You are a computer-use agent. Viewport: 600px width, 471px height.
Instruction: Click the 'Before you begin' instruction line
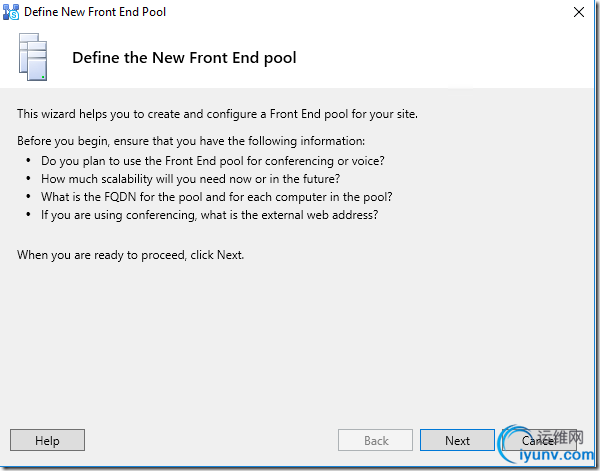191,140
